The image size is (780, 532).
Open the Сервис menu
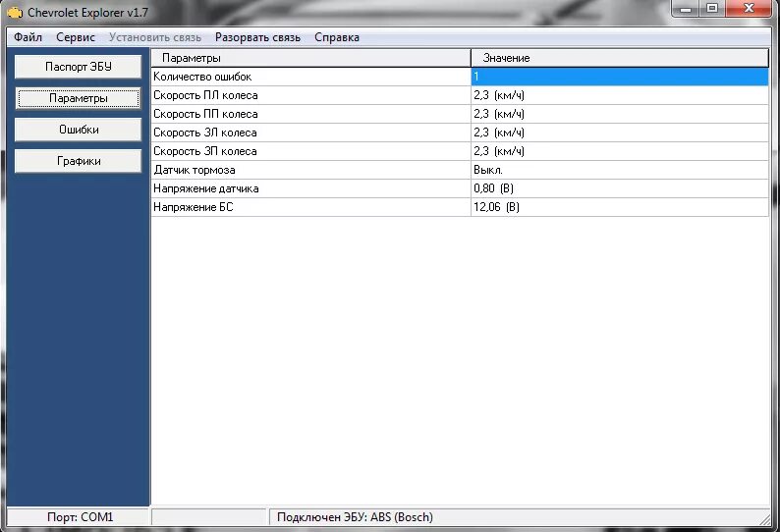coord(75,37)
